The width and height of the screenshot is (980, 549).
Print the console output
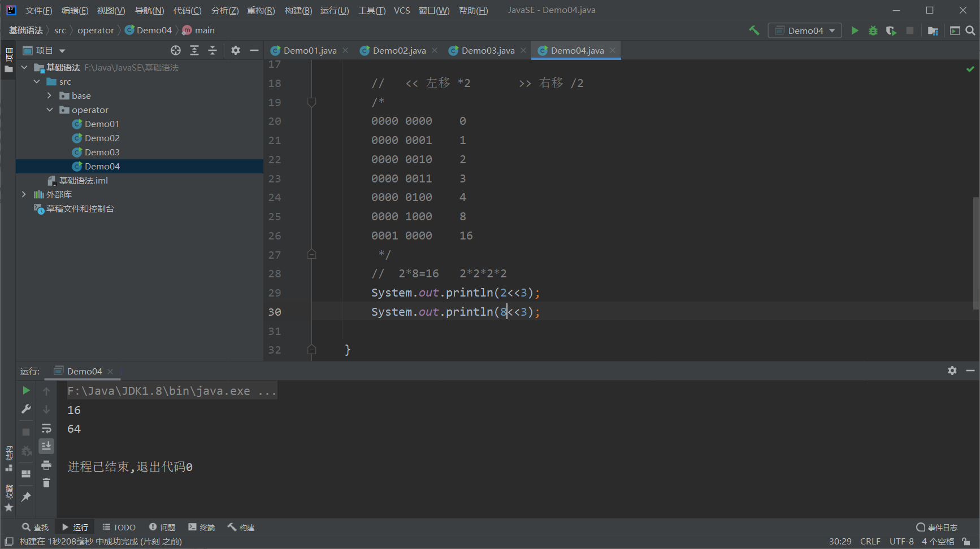46,465
